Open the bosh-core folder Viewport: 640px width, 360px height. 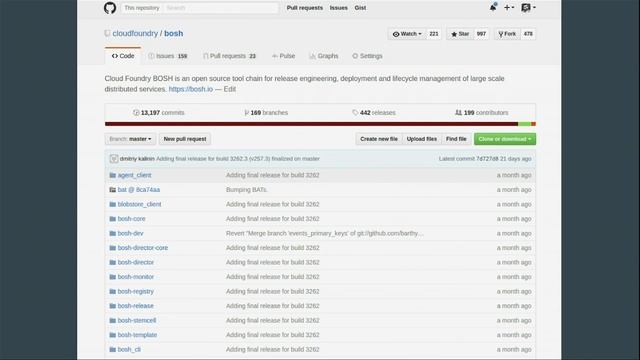(131, 219)
